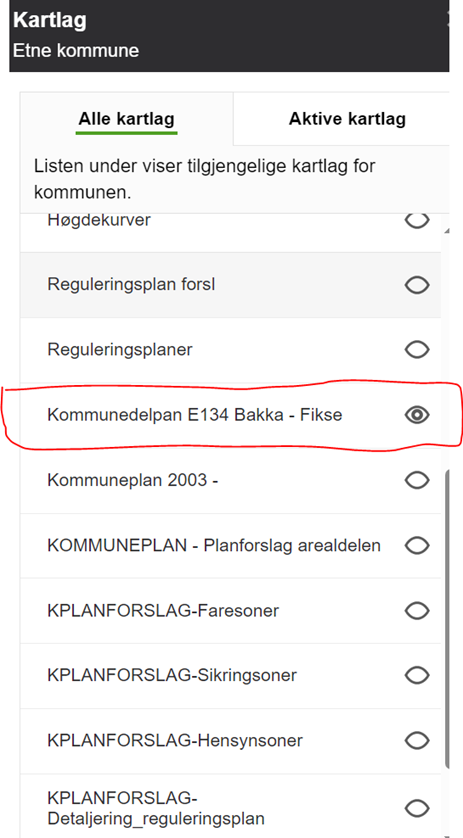Viewport: 463px width, 838px height.
Task: Show KOMMUNEPLAN - Planforslag arealdelen layer
Action: 416,546
